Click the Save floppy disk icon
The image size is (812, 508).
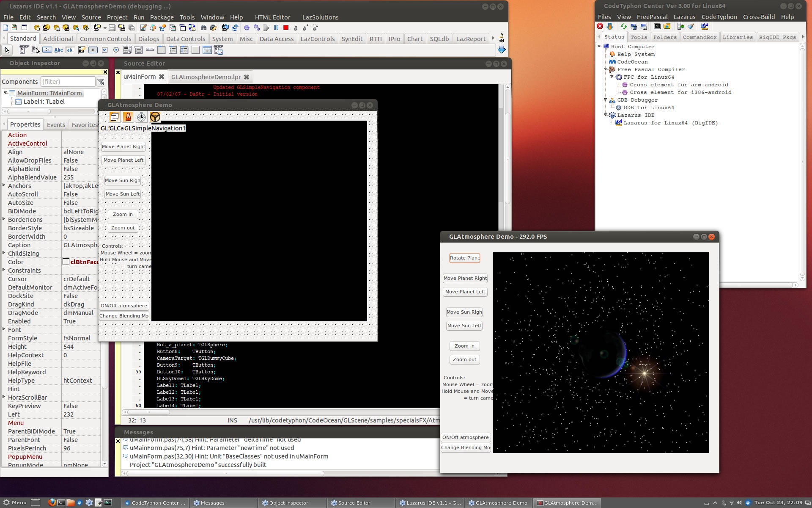point(112,28)
